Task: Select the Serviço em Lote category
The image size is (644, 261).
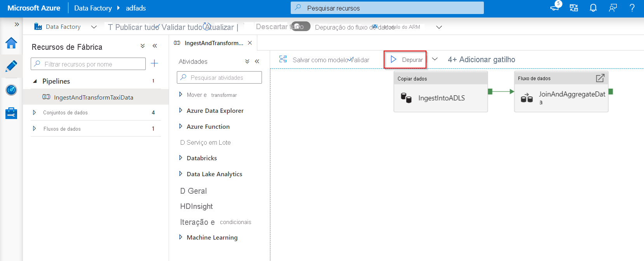Action: pyautogui.click(x=206, y=142)
